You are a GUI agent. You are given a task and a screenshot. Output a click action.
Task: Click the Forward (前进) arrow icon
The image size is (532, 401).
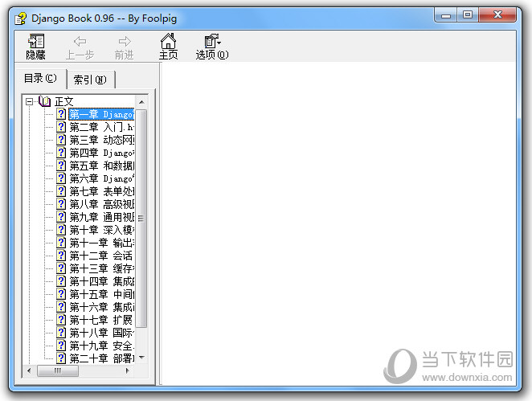click(125, 42)
